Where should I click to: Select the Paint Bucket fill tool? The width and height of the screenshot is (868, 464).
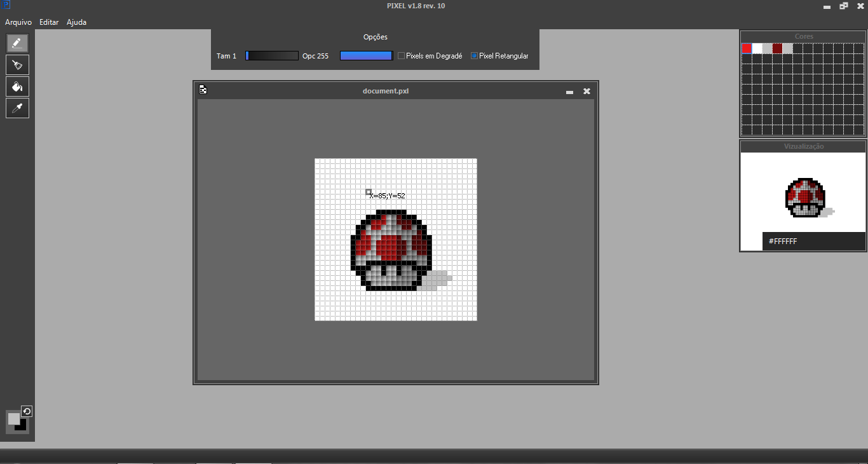coord(17,86)
